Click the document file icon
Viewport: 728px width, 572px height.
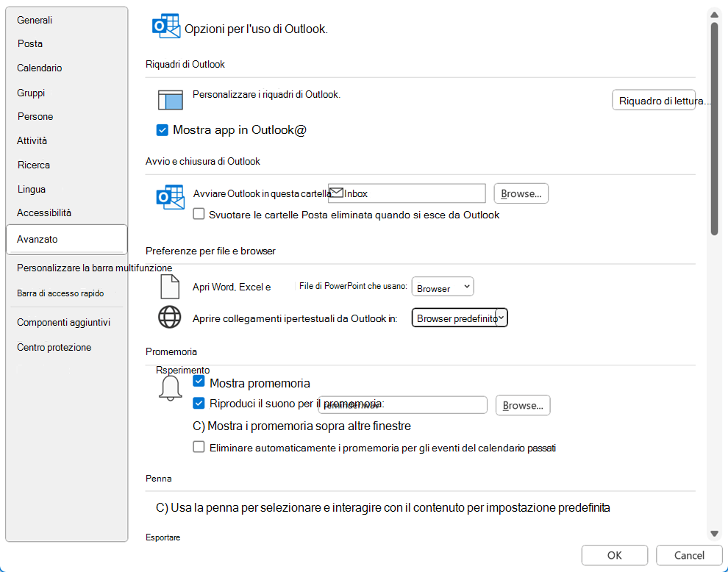click(x=170, y=287)
